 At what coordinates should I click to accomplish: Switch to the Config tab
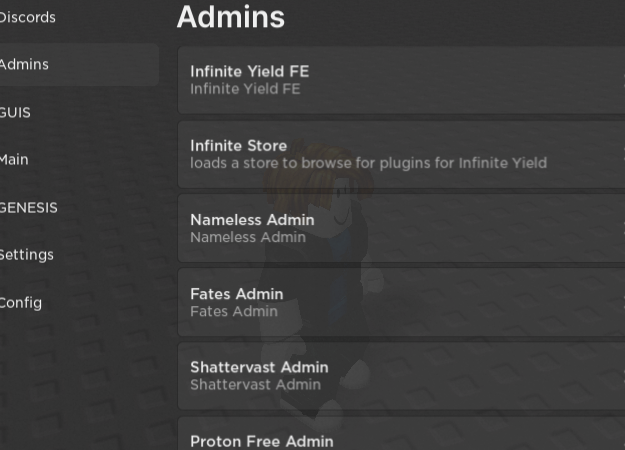(x=21, y=303)
